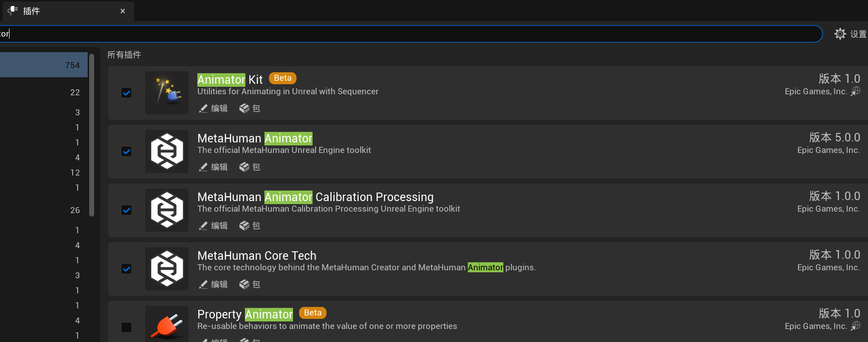
Task: Open 编辑 for MetaHuman Animator plugin
Action: [x=213, y=167]
